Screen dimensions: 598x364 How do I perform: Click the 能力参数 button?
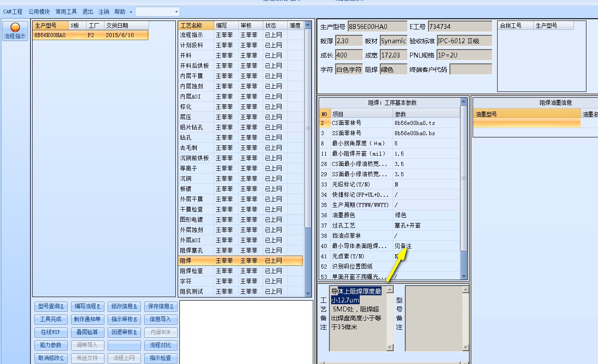(x=51, y=345)
